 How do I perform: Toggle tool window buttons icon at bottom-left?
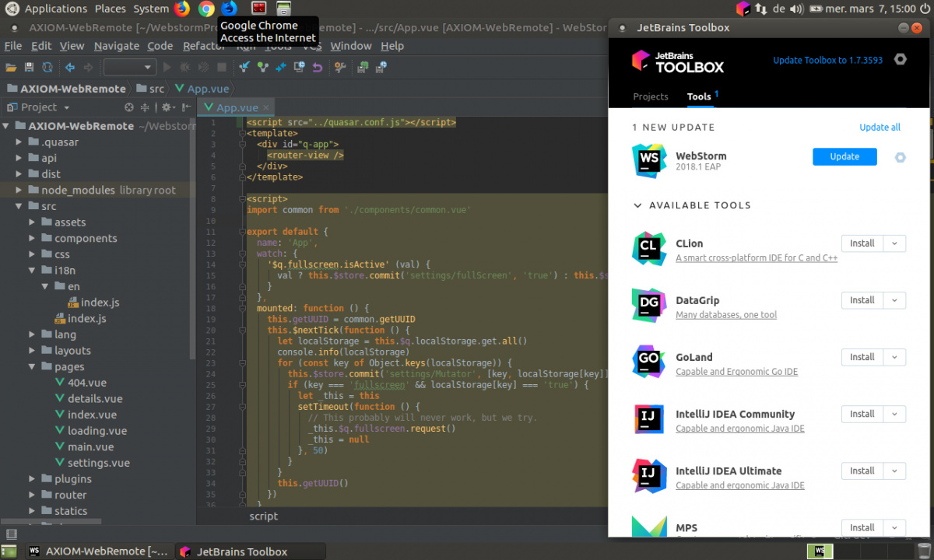[x=10, y=534]
